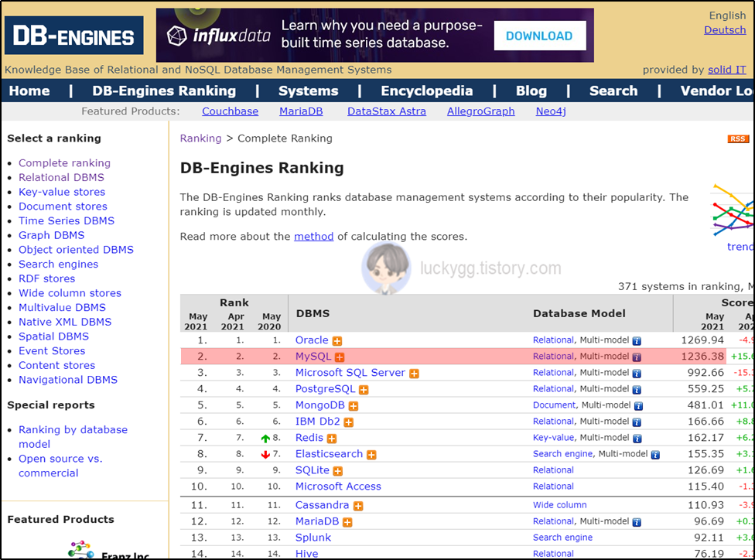Open the Splunk DBMS link
The width and height of the screenshot is (755, 560).
tap(313, 538)
